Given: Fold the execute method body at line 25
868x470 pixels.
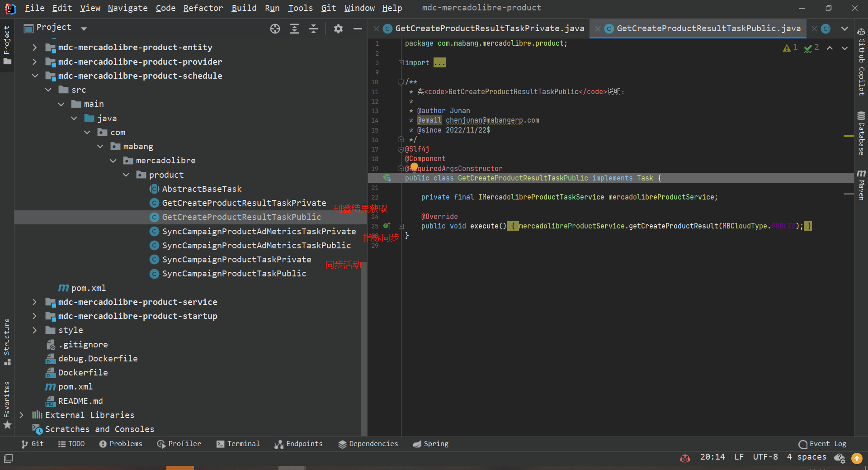Looking at the screenshot, I should point(401,226).
